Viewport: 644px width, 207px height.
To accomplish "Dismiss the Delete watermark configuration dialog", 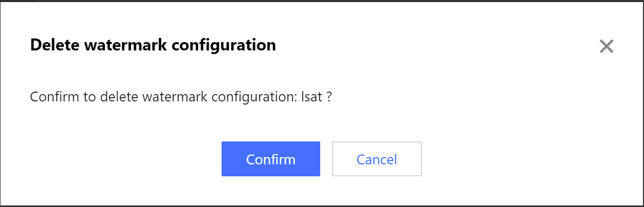I will click(x=606, y=46).
